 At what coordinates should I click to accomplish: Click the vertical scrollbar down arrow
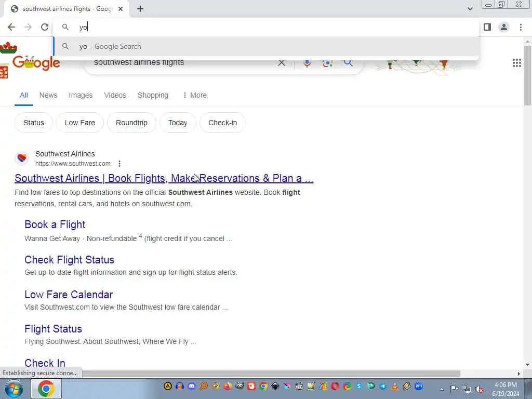coord(527,365)
